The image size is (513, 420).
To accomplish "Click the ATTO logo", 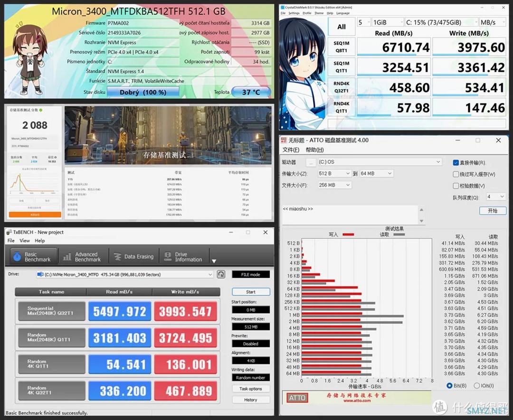I will (297, 398).
